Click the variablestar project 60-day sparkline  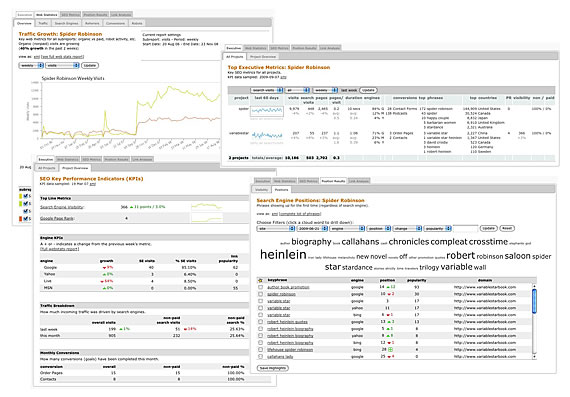267,136
